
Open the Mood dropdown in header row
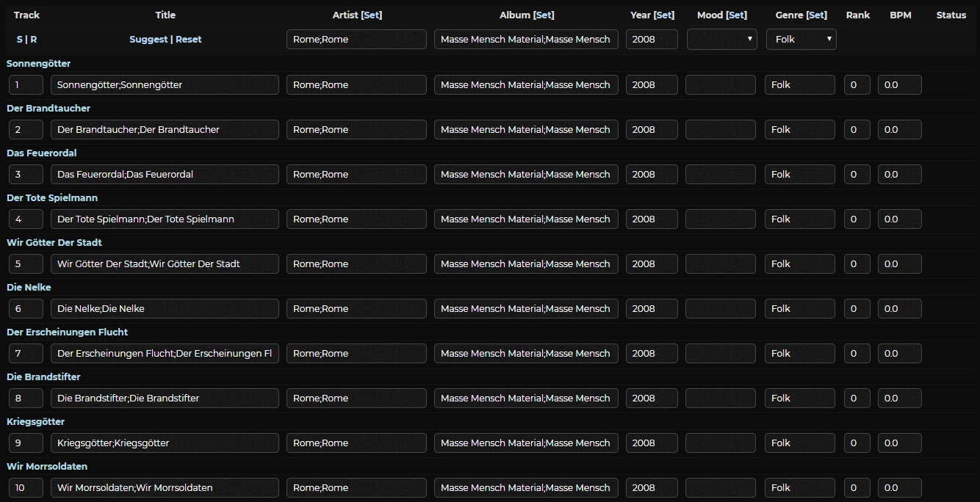[721, 40]
